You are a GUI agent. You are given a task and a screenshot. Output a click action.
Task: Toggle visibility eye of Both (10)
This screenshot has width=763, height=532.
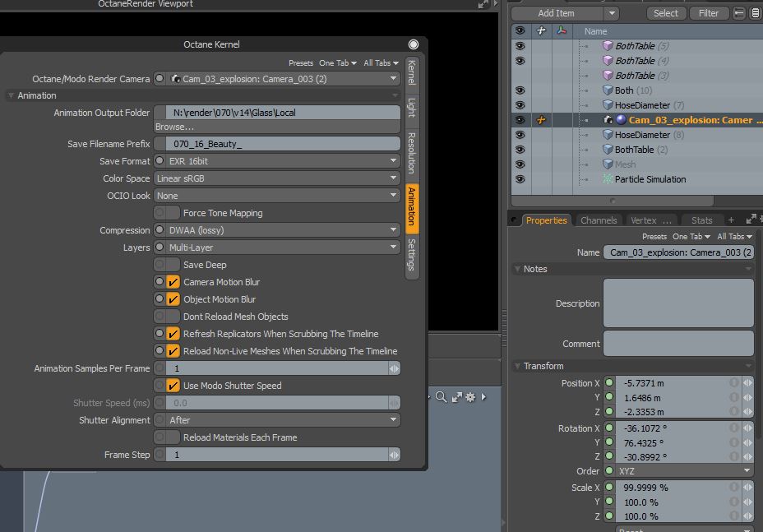(x=520, y=90)
